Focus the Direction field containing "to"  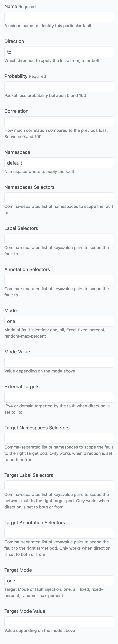point(59,52)
